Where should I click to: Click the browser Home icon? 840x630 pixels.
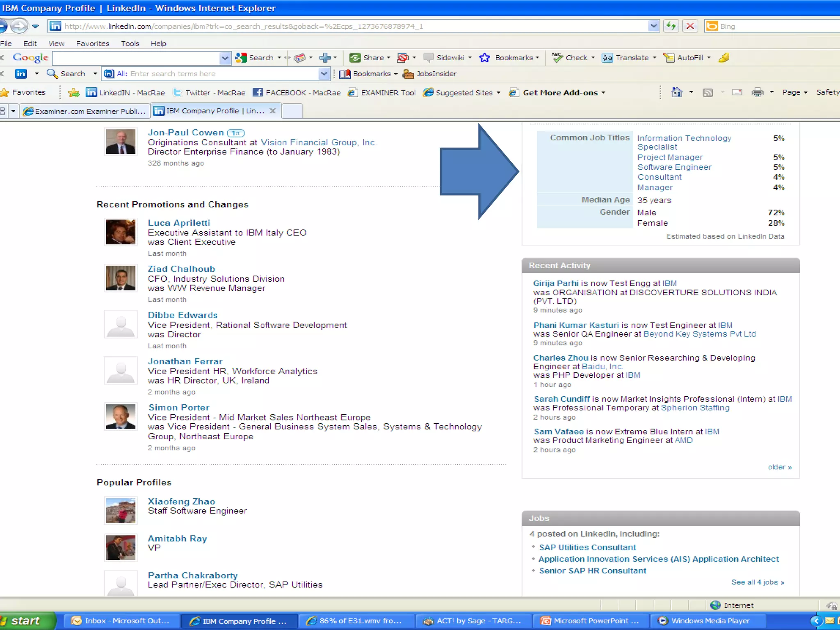click(x=676, y=92)
